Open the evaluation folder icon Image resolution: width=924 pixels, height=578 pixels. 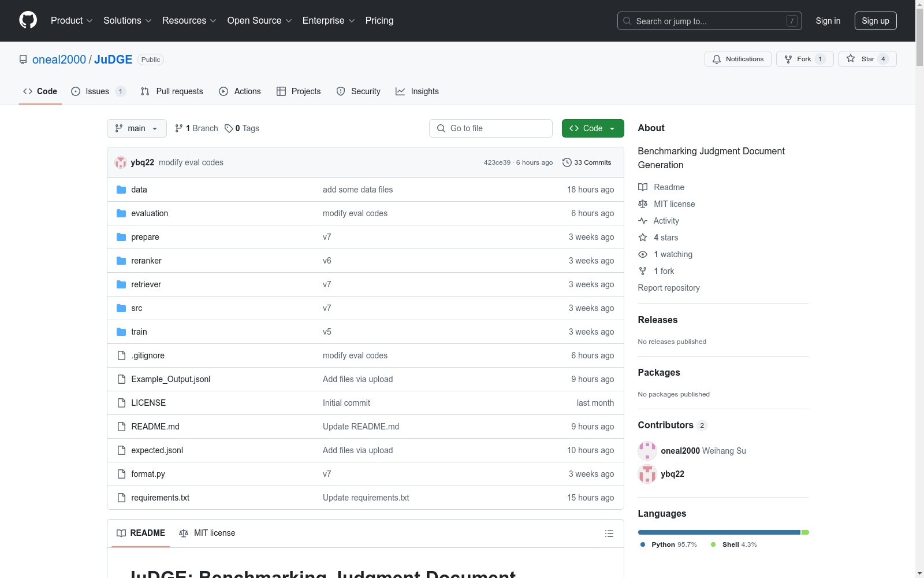pyautogui.click(x=121, y=213)
